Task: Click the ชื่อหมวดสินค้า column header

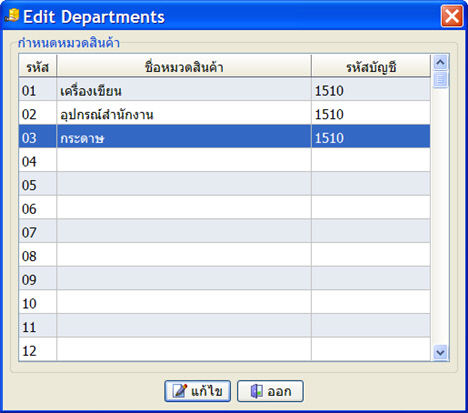Action: click(184, 67)
